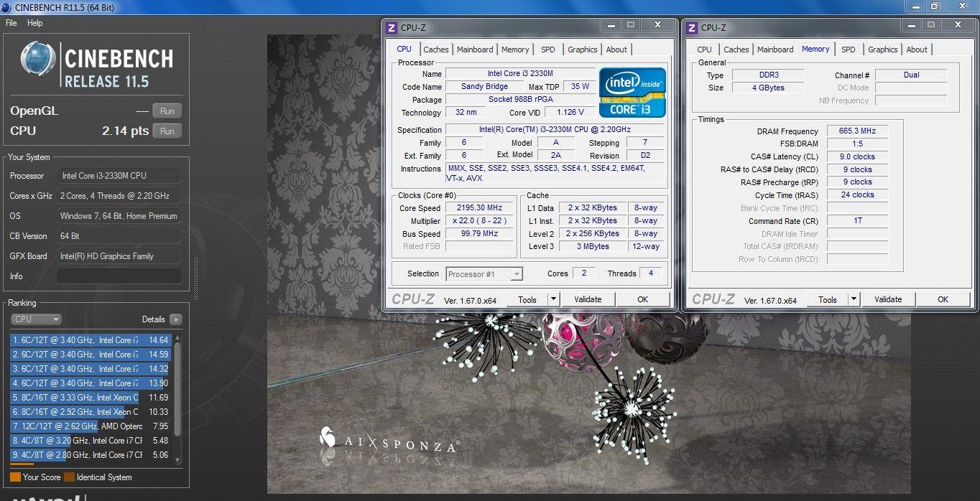The height and width of the screenshot is (501, 980).
Task: Select Memory tab in right CPU-Z window
Action: tap(815, 49)
